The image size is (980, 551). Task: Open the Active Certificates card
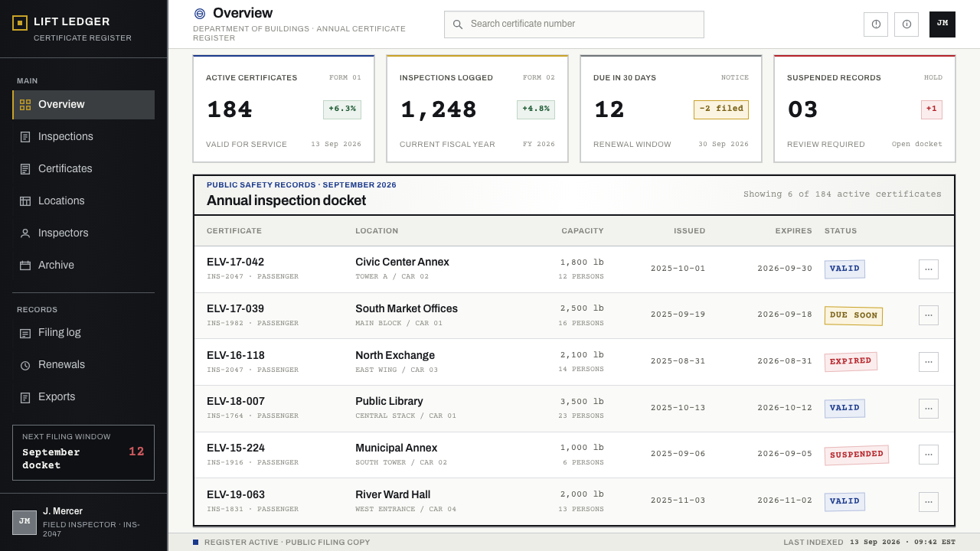283,109
